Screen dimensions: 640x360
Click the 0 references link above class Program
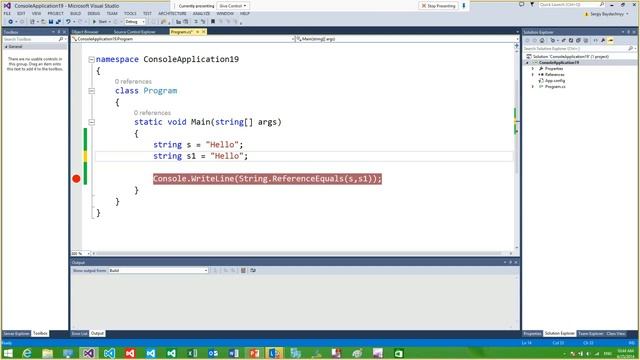click(x=133, y=82)
